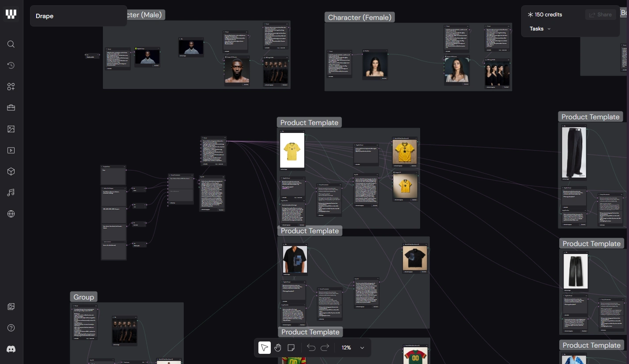The image size is (629, 364).
Task: Open the add-nodes shapes icon in sidebar
Action: point(11,87)
